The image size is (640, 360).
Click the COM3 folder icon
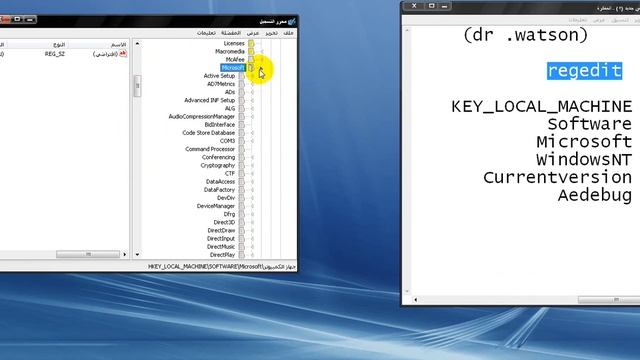pyautogui.click(x=242, y=141)
